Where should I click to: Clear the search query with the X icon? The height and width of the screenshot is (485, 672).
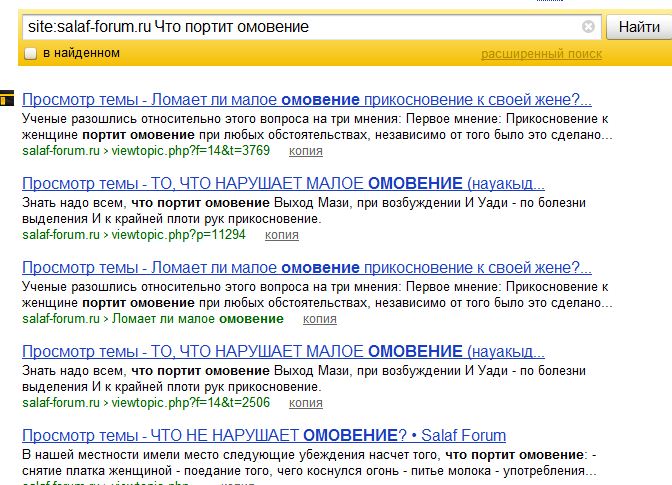click(x=588, y=27)
